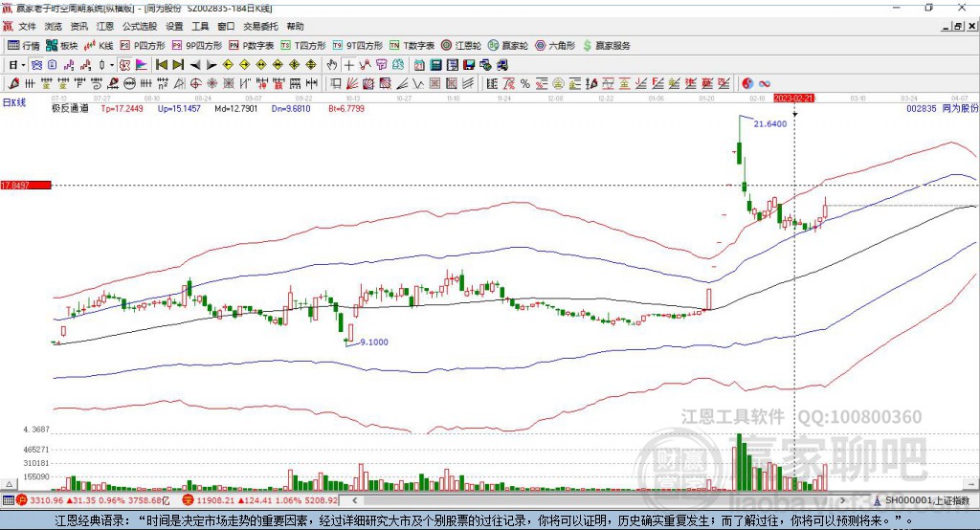Click the 赢家服务 button
This screenshot has height=530, width=980.
(607, 45)
